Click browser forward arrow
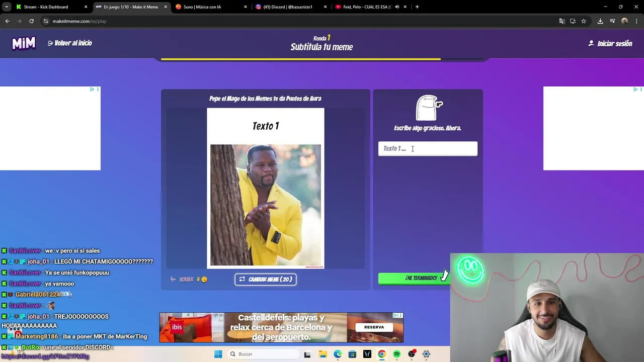The height and width of the screenshot is (362, 644). tap(20, 21)
